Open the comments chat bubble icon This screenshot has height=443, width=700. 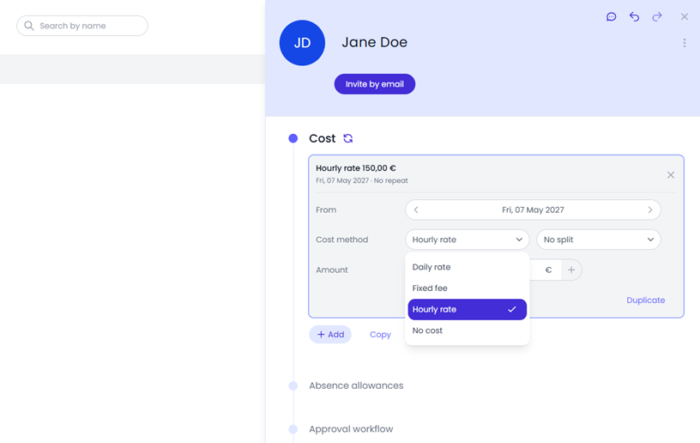coord(611,17)
